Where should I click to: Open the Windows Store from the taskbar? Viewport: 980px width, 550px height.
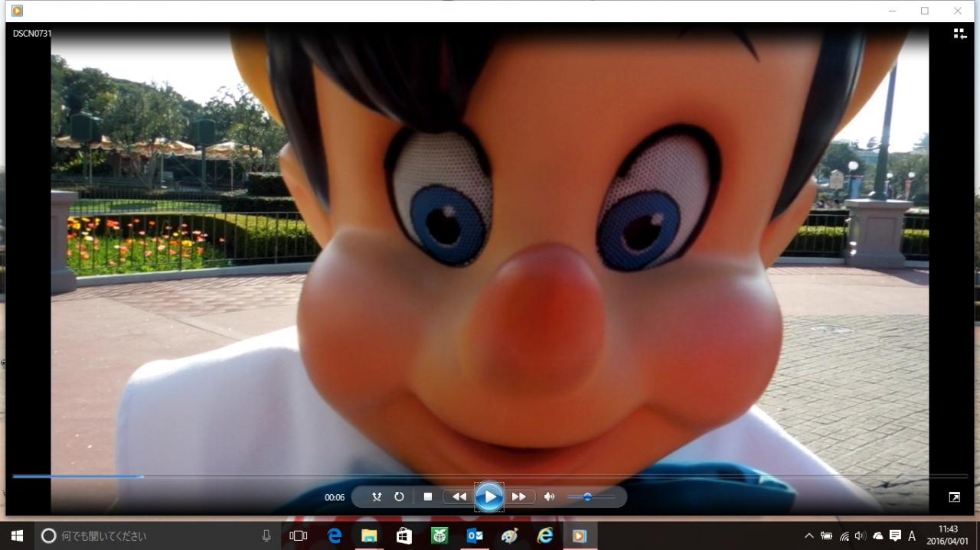pos(404,535)
